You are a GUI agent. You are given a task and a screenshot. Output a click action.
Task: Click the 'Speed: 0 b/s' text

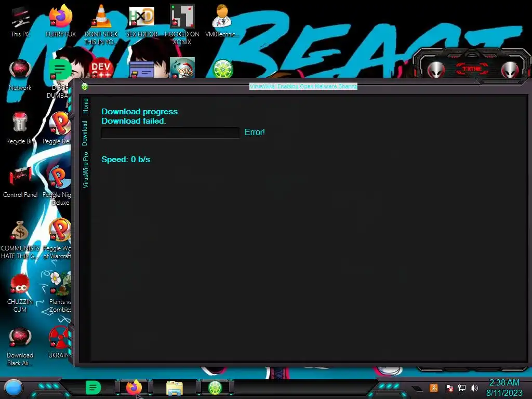(x=126, y=159)
